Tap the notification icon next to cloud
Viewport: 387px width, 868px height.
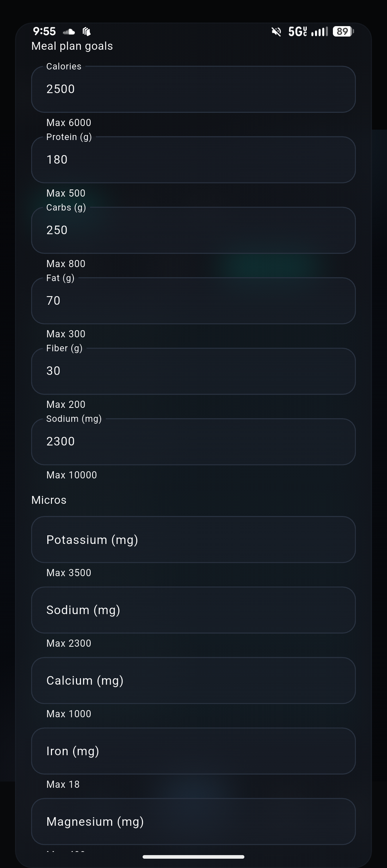point(87,32)
